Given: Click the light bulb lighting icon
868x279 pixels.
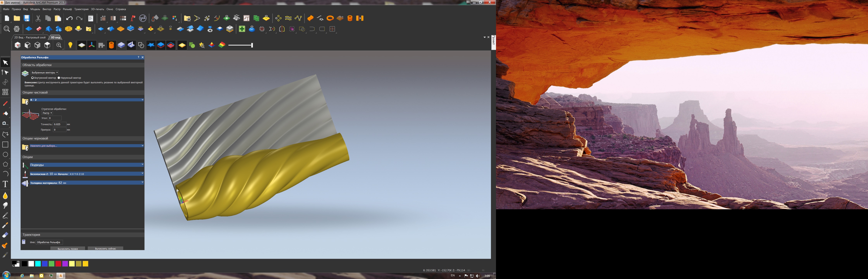Looking at the screenshot, I should click(70, 45).
